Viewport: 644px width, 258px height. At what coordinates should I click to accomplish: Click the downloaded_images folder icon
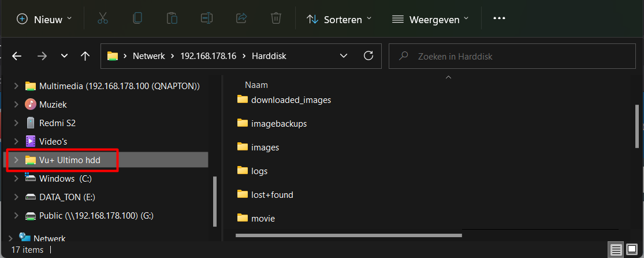pos(243,99)
